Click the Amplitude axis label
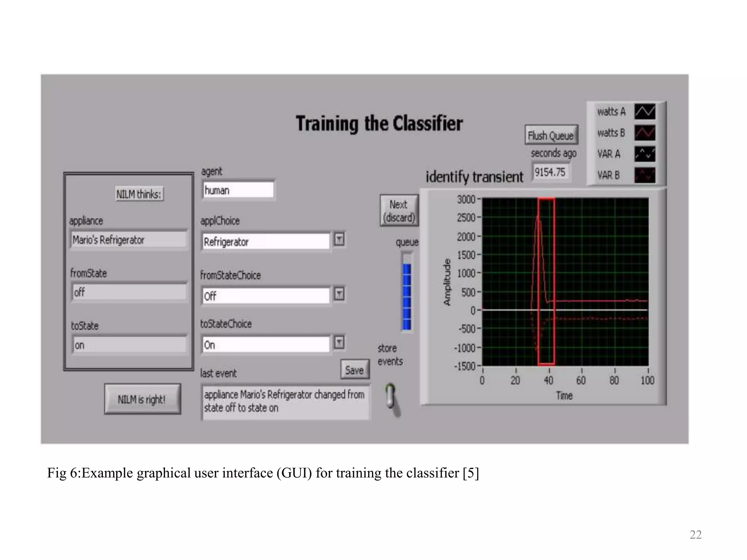Image resolution: width=747 pixels, height=560 pixels. pyautogui.click(x=447, y=282)
